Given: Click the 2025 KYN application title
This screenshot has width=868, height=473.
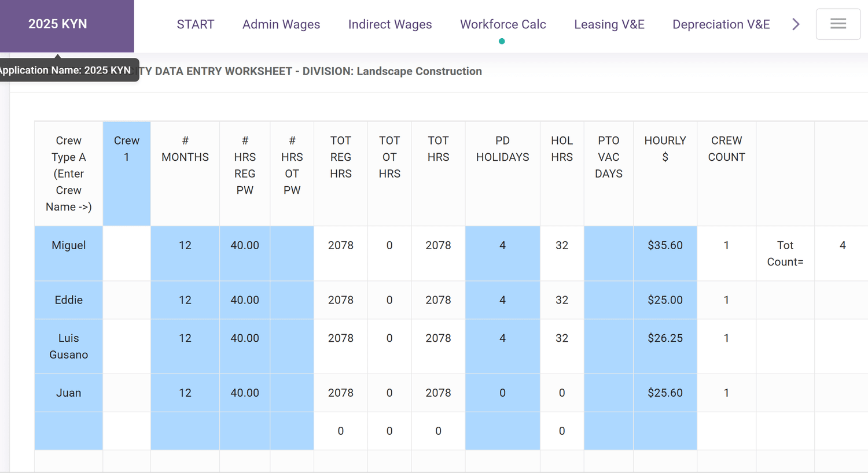Looking at the screenshot, I should coord(58,24).
